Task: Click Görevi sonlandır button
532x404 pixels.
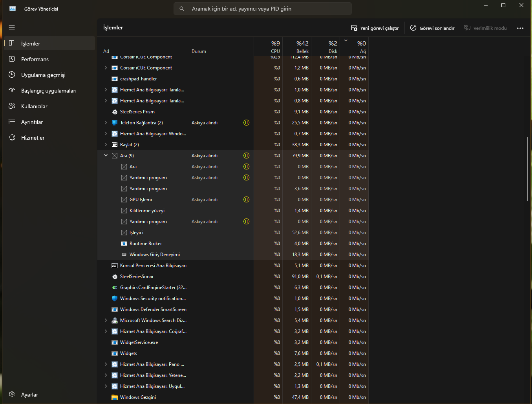Action: [432, 28]
